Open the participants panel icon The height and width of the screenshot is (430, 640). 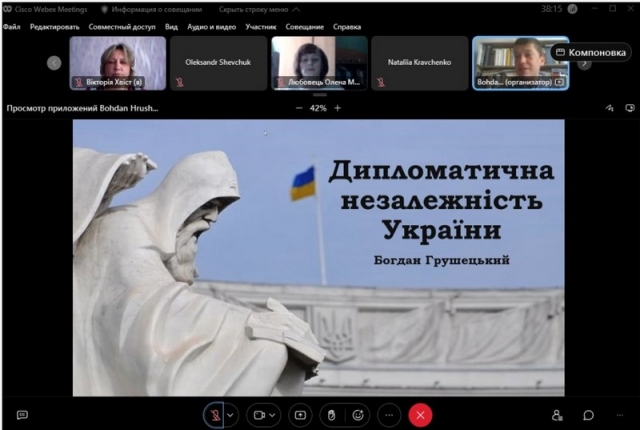(x=558, y=415)
